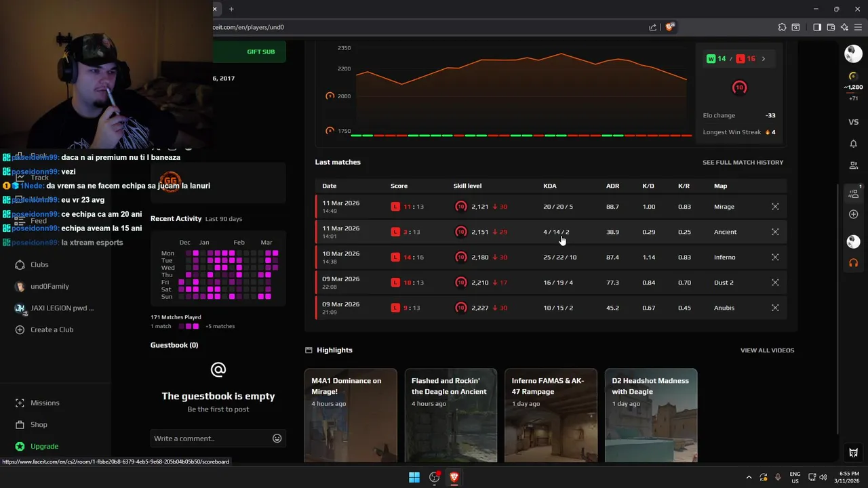Open the browser extensions puzzle icon
This screenshot has height=488, width=868.
pyautogui.click(x=782, y=27)
